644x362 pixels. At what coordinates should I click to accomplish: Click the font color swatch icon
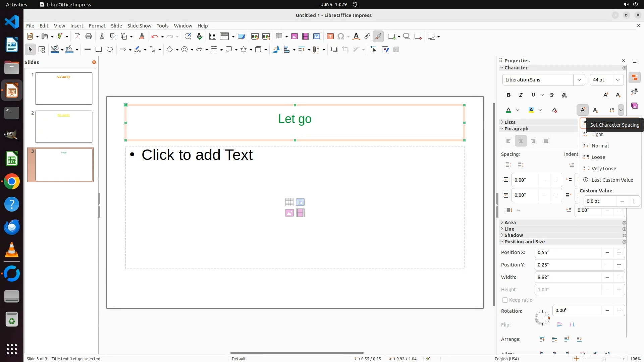point(508,110)
